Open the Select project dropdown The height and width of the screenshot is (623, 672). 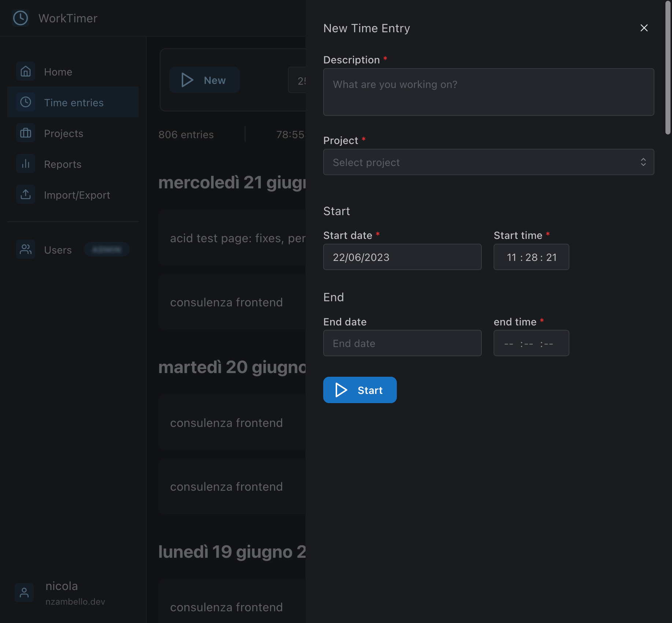pos(488,162)
